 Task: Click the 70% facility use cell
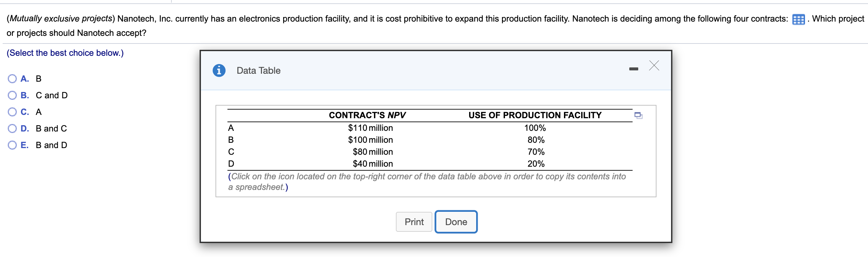click(536, 152)
